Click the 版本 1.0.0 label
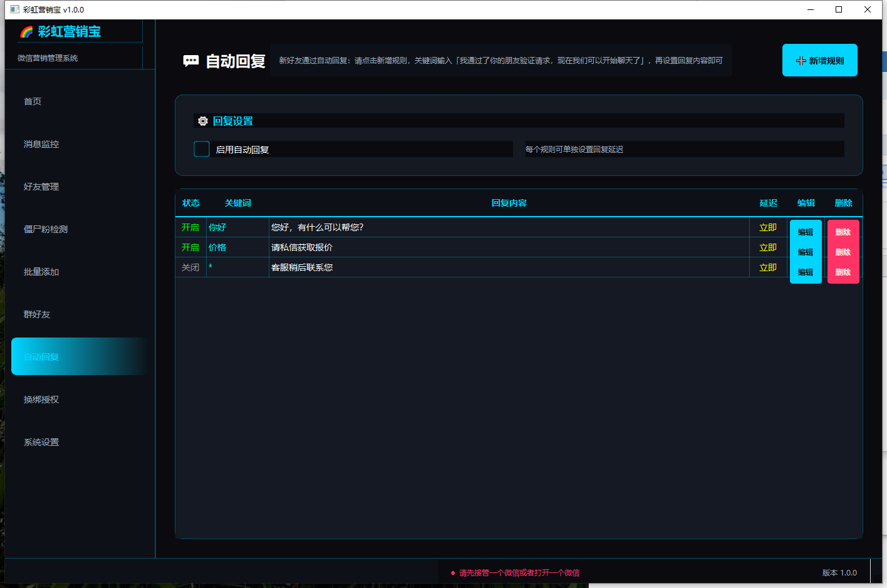Image resolution: width=887 pixels, height=588 pixels. coord(839,572)
